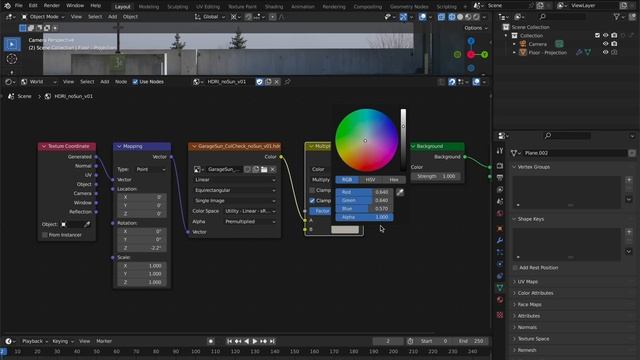This screenshot has height=360, width=640.
Task: Switch color picker to HSV tab
Action: 370,180
